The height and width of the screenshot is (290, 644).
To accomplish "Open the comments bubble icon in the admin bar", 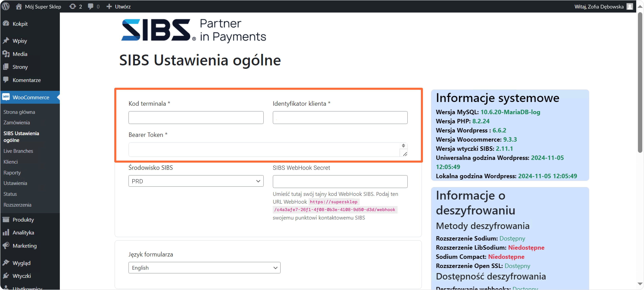I will (x=91, y=6).
